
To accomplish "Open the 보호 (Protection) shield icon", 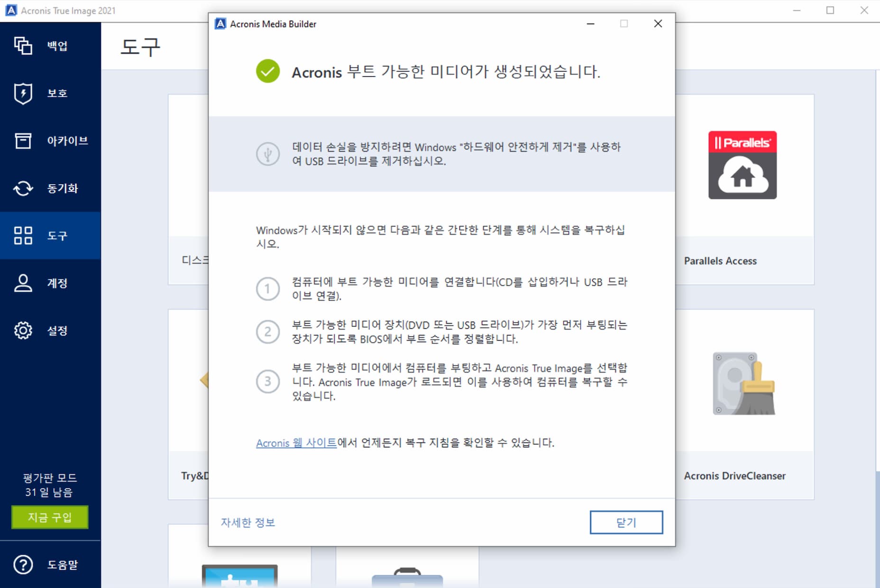I will pos(23,93).
